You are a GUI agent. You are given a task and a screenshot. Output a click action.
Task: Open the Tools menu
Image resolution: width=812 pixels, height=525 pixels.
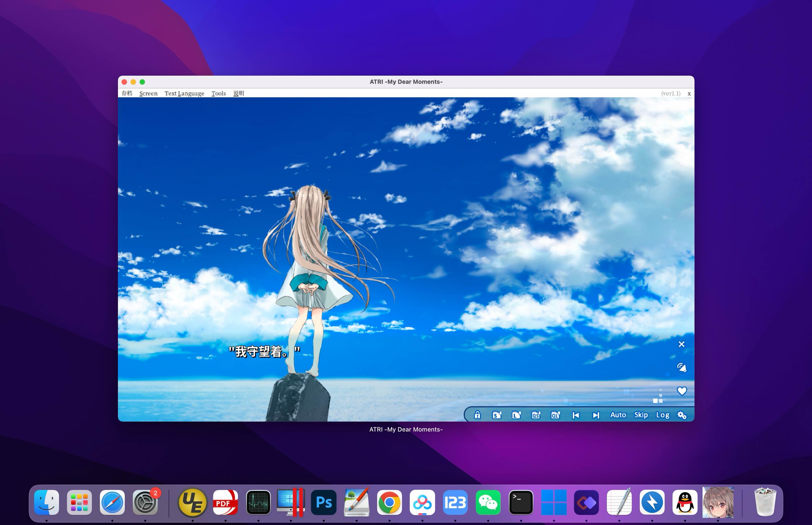219,93
